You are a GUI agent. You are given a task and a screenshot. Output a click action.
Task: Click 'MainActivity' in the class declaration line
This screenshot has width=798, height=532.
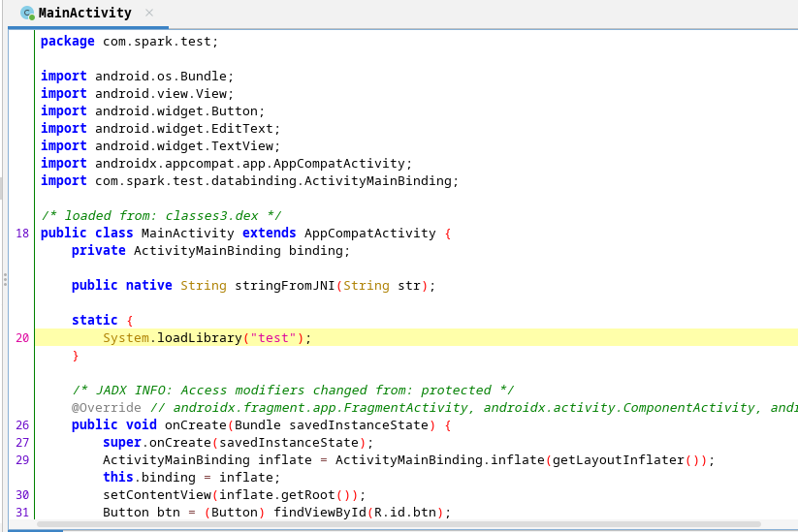[188, 234]
